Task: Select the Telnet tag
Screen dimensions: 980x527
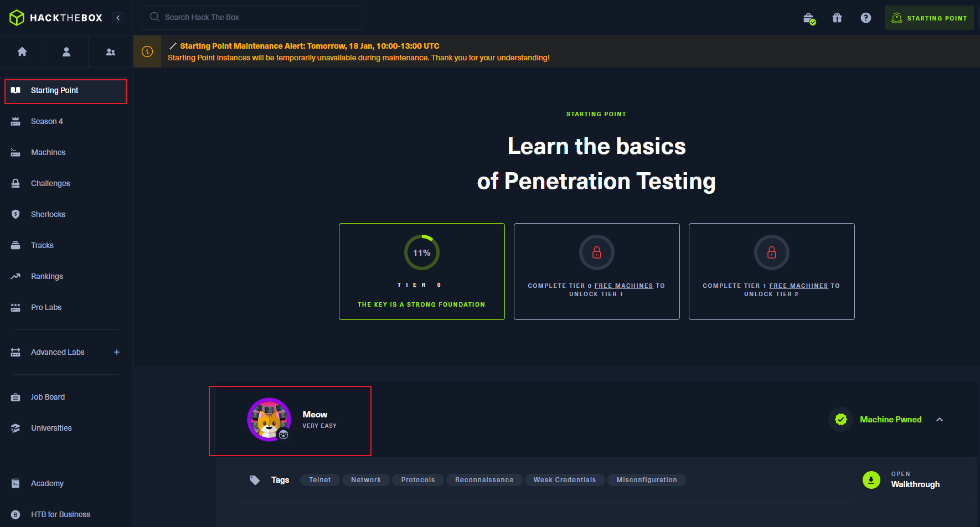Action: [320, 480]
